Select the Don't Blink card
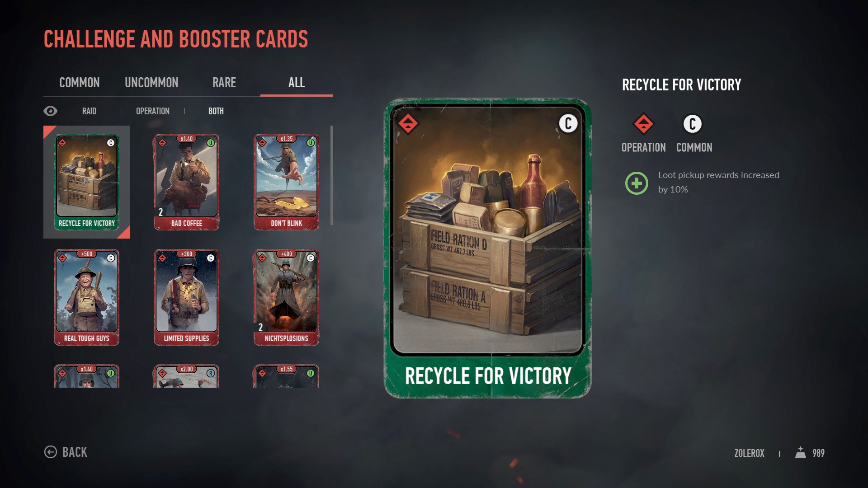The image size is (868, 488). (286, 182)
